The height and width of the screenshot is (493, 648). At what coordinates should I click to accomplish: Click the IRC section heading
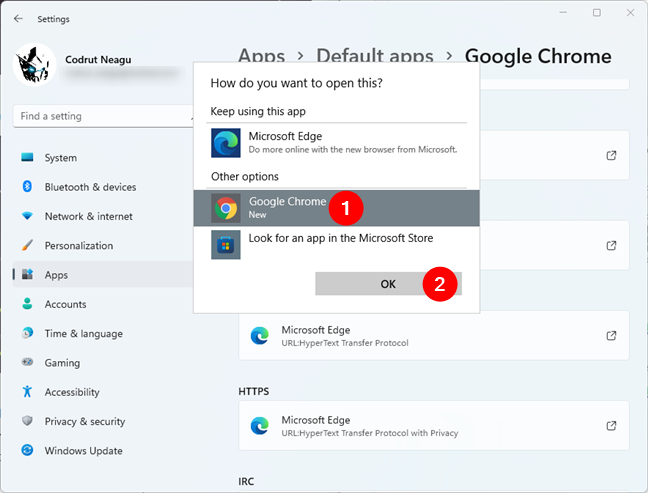point(246,481)
